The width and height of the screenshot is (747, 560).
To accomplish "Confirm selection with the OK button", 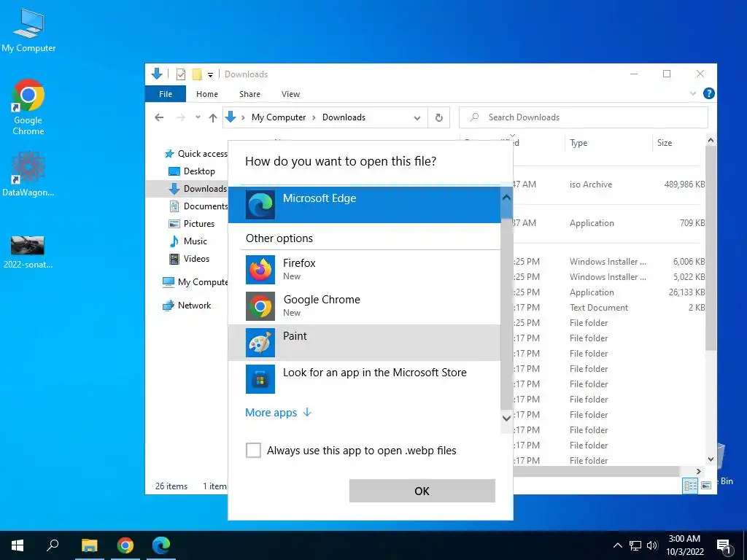I will (x=422, y=491).
